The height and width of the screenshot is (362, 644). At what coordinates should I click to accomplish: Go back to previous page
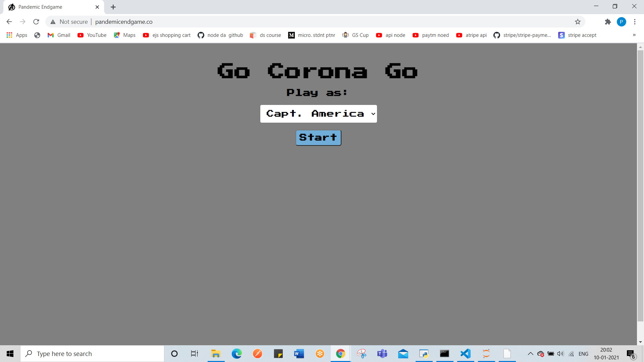(9, 22)
